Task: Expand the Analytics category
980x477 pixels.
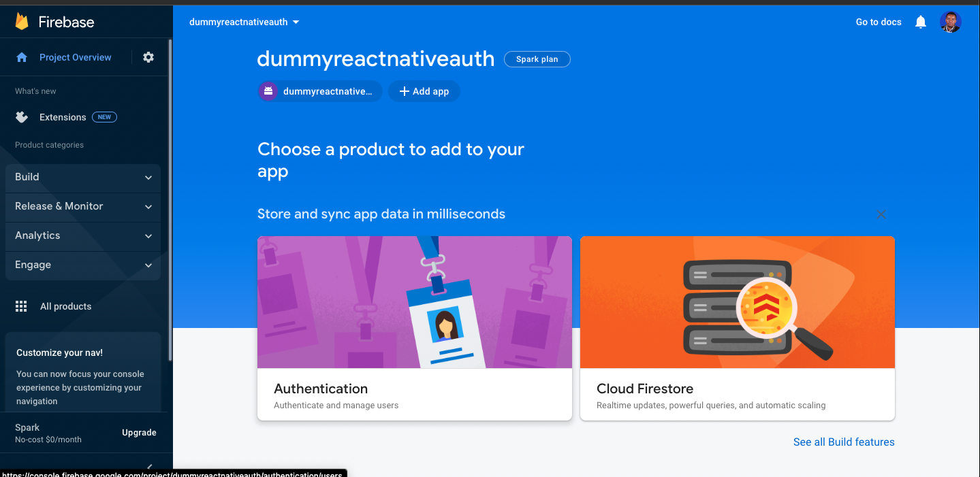Action: click(x=83, y=235)
